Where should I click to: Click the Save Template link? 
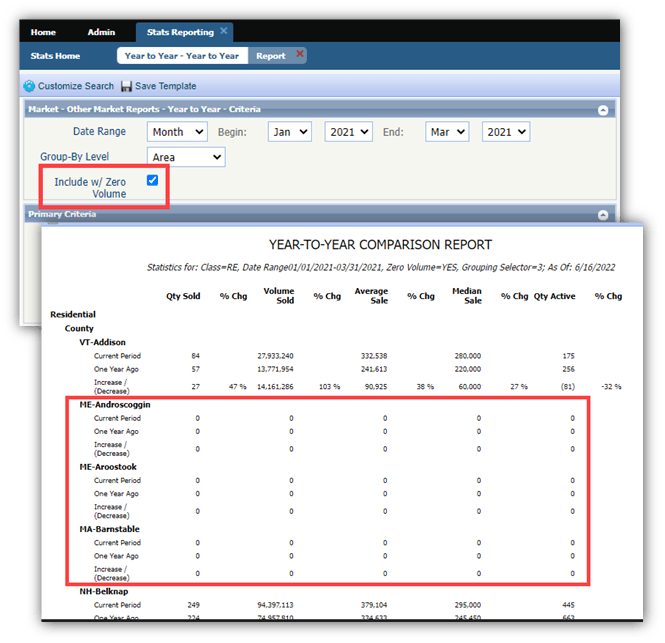[165, 86]
